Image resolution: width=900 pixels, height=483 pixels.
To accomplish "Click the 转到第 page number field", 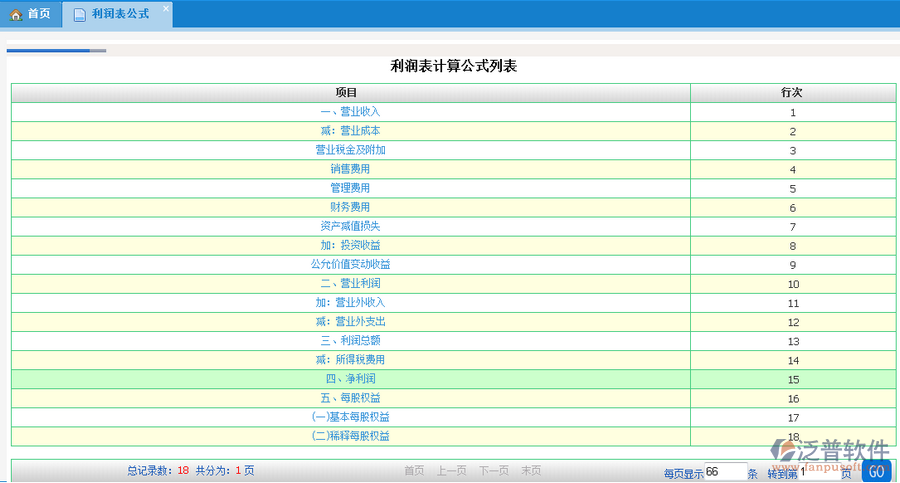I will (820, 472).
